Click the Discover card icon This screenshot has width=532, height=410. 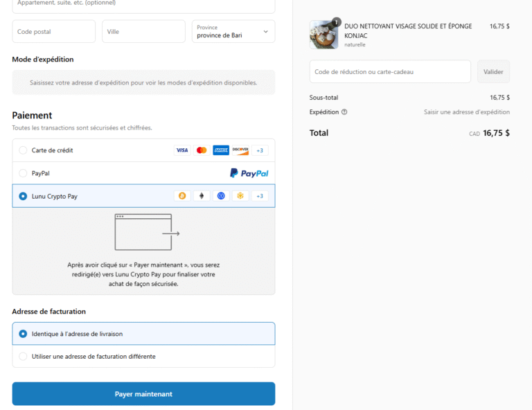pos(240,150)
